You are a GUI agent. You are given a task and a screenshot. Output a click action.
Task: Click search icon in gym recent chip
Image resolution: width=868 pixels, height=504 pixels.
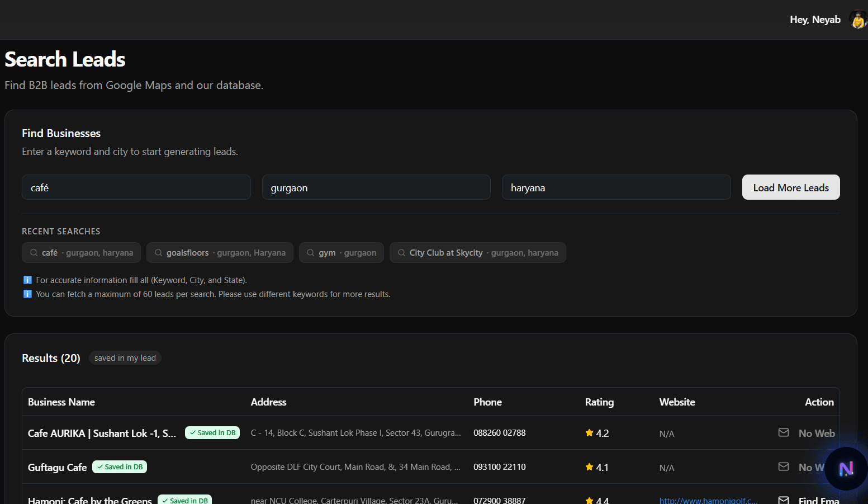(x=311, y=253)
